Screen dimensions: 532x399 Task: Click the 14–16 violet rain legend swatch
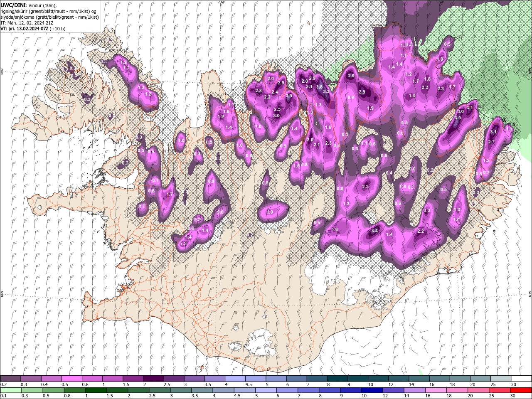coord(414,390)
